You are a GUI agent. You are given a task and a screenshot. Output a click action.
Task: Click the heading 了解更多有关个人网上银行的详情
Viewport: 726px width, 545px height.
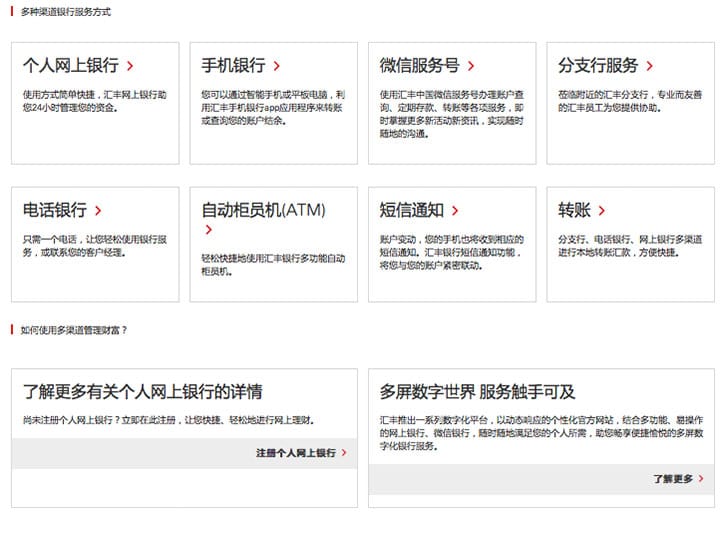coord(143,391)
